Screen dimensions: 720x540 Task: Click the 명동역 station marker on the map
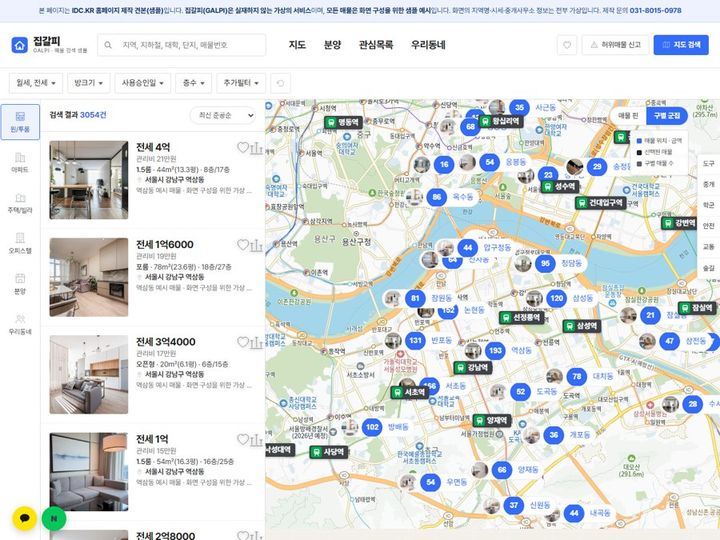click(343, 122)
